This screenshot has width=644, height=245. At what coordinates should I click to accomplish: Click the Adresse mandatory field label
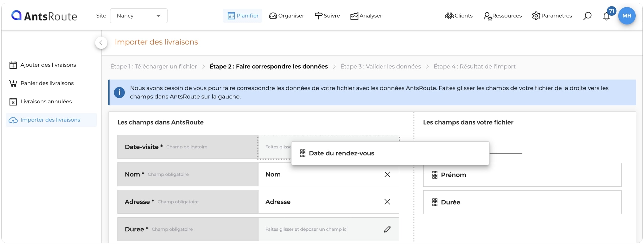[x=188, y=202]
